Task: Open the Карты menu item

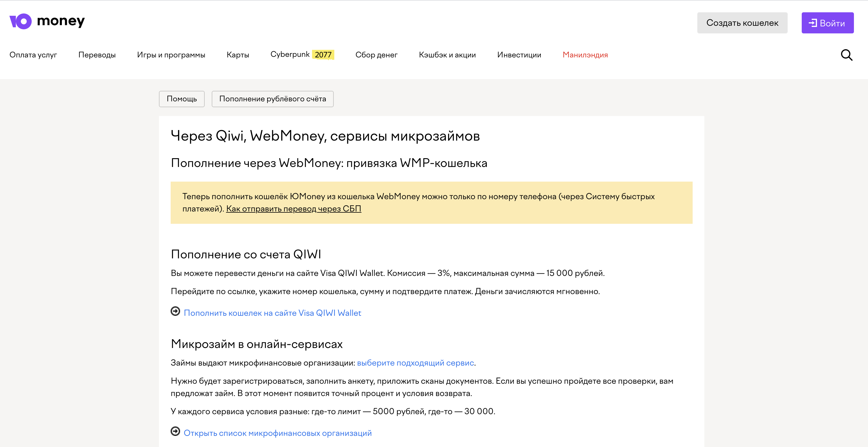Action: 238,54
